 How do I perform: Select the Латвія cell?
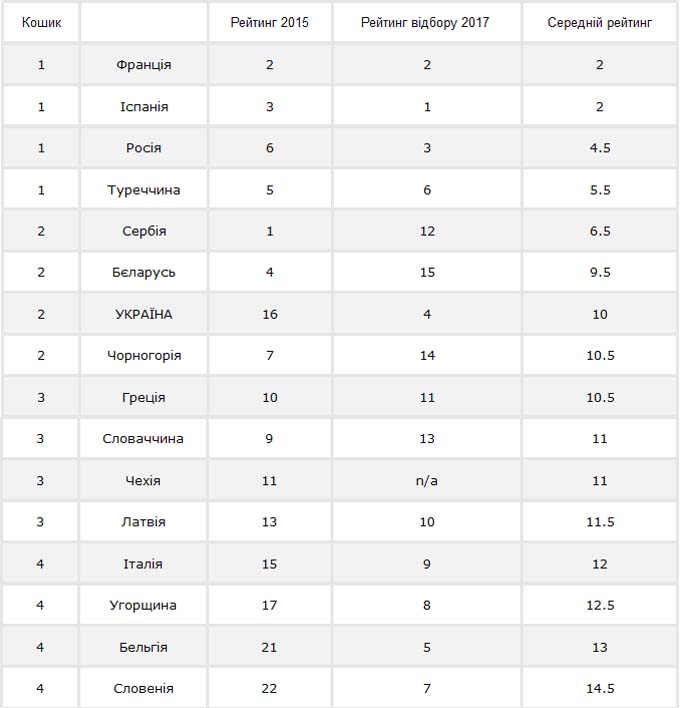pos(144,522)
